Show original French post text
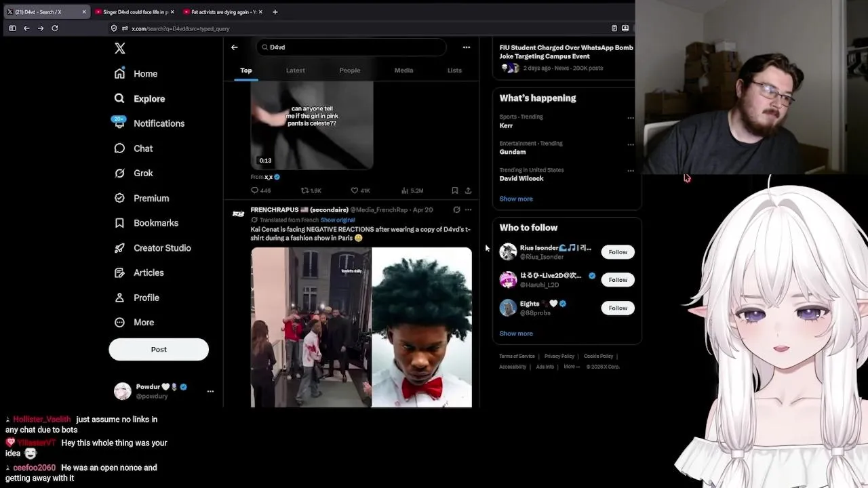 [x=338, y=220]
